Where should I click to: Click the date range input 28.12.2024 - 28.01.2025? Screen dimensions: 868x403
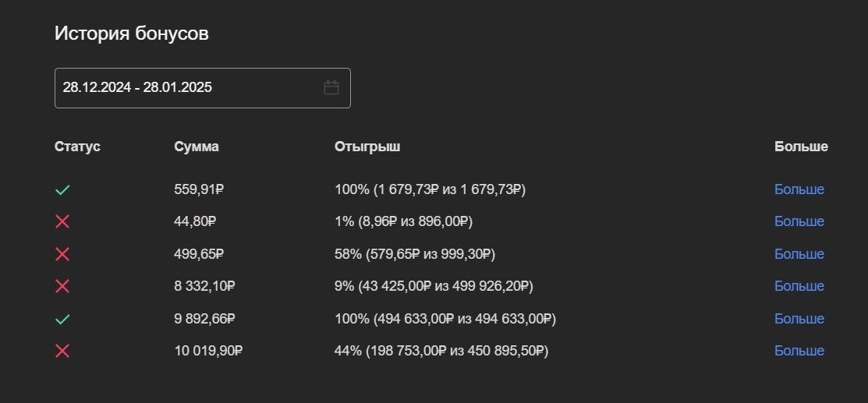(187, 87)
